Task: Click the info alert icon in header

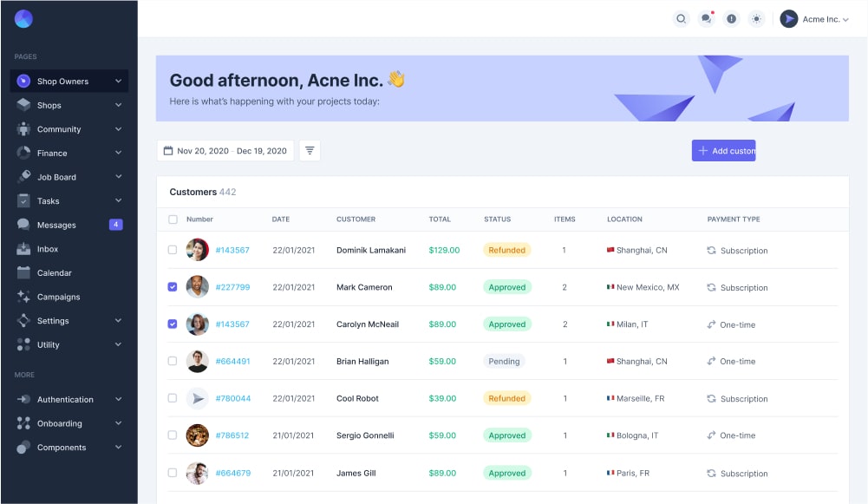Action: 732,19
